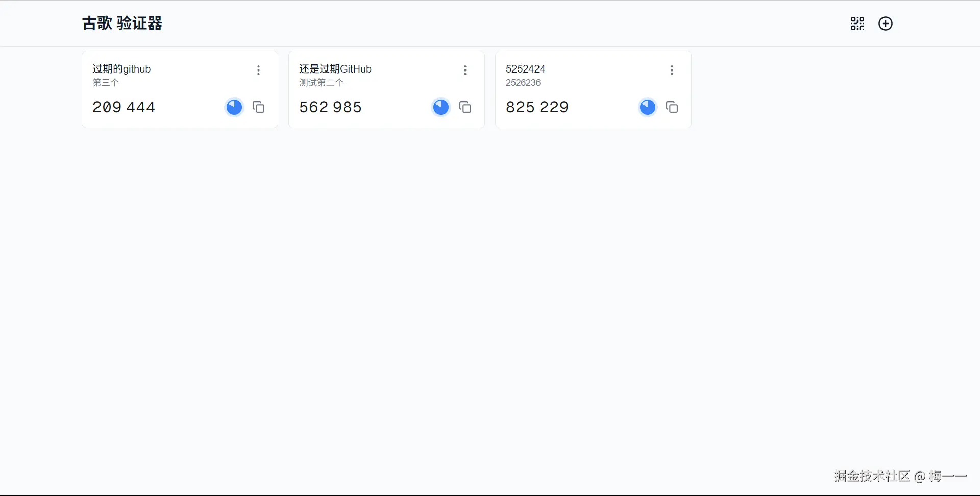Click the 还是过期GitHub account name
This screenshot has width=980, height=496.
point(335,69)
